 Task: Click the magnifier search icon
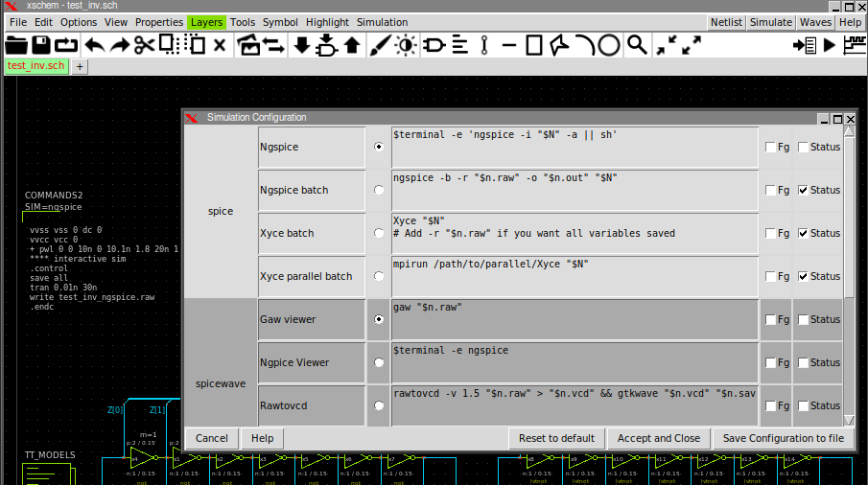(637, 44)
